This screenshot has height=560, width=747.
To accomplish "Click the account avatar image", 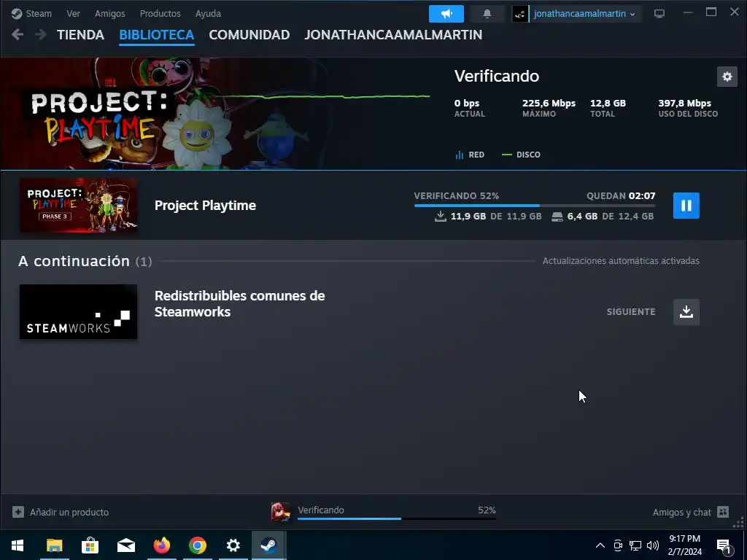I will 519,14.
